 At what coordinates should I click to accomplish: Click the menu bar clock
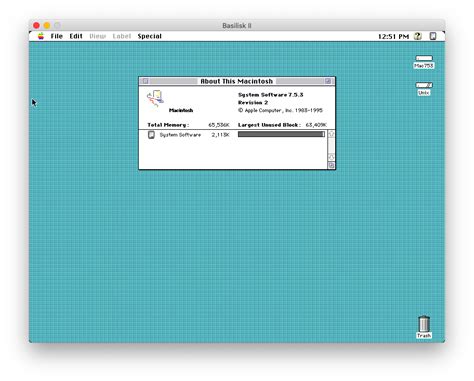point(393,36)
